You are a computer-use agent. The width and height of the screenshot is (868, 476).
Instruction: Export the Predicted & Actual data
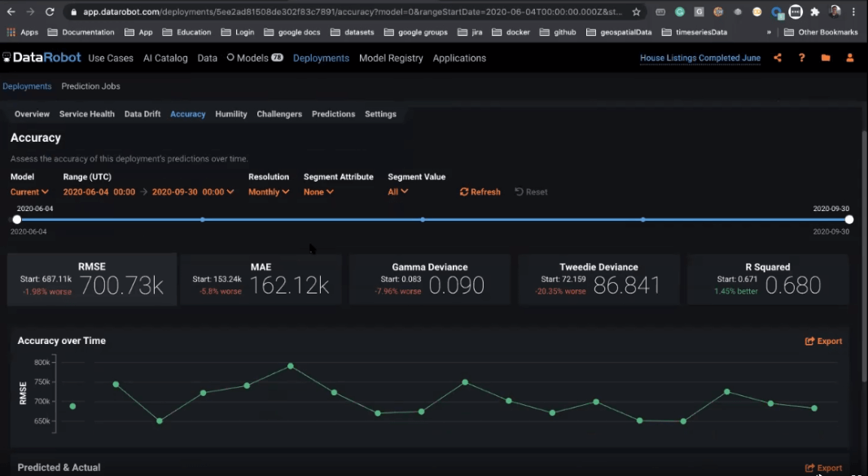[x=823, y=468]
